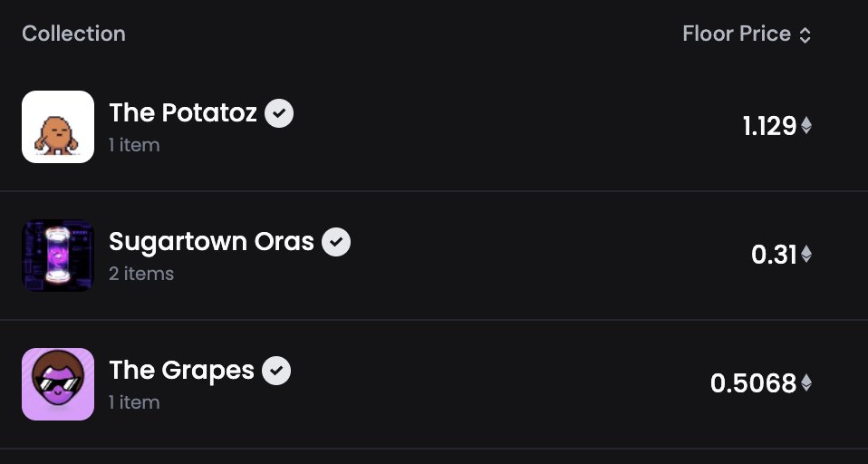This screenshot has height=464, width=868.
Task: Click The Potatoz collection avatar
Action: (58, 127)
